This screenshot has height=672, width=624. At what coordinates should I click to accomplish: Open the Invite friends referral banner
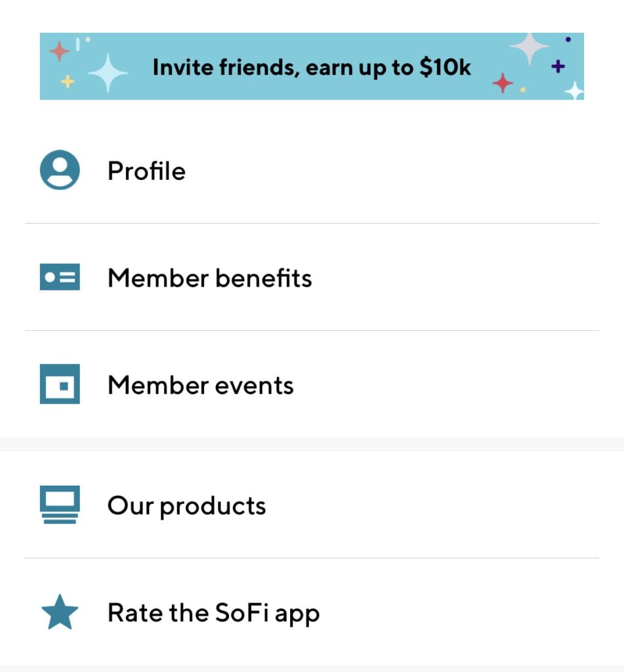(x=312, y=66)
